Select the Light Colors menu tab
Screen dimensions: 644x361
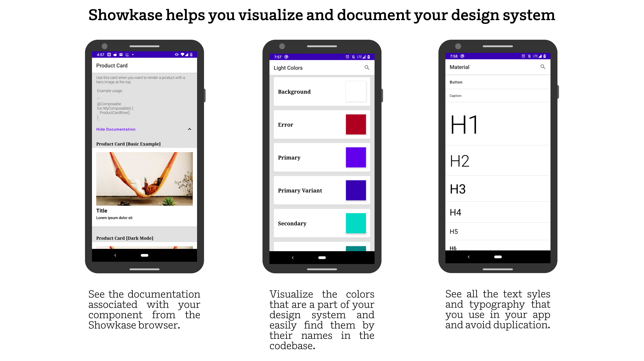287,67
